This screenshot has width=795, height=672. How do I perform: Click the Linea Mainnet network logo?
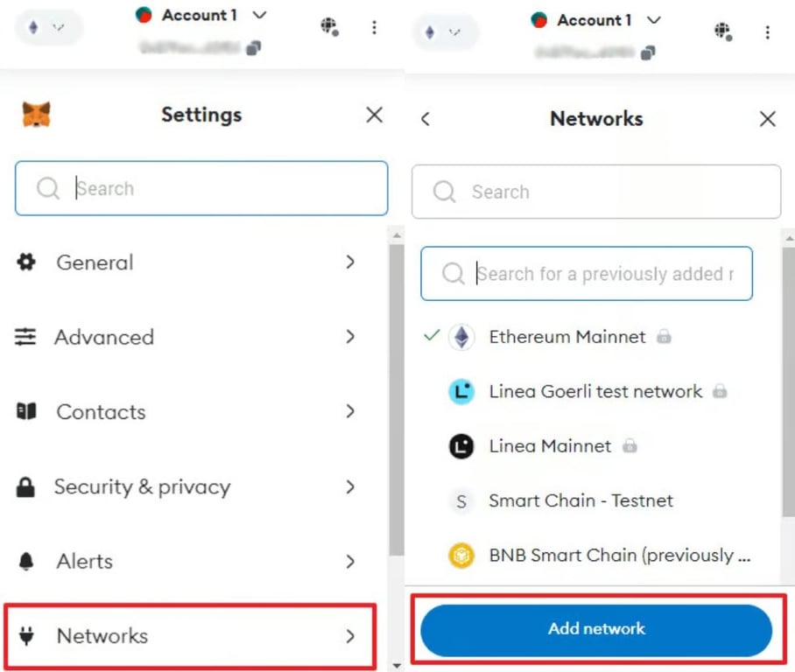(461, 446)
